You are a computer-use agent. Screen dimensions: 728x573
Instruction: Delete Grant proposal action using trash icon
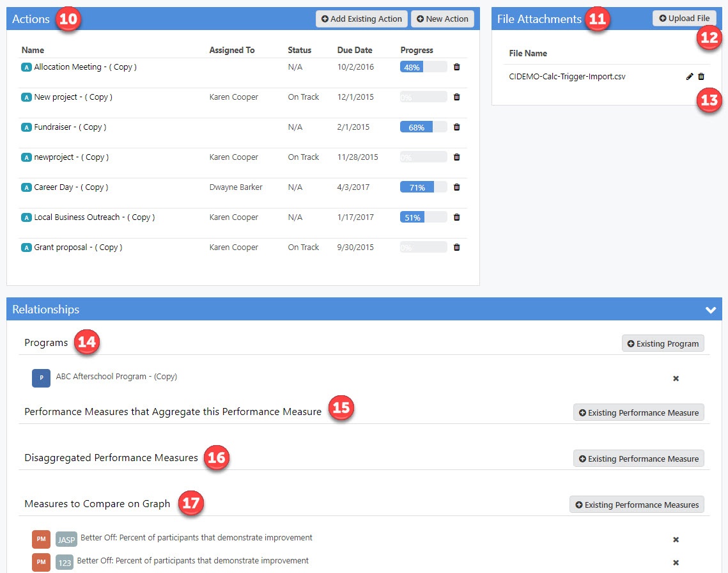(x=456, y=247)
